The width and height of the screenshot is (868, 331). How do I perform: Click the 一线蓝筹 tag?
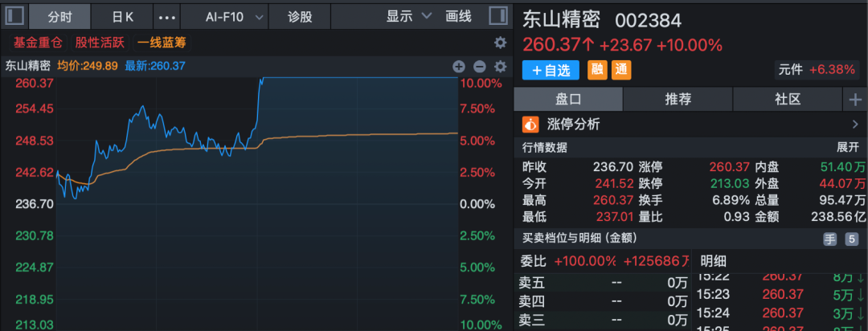162,43
